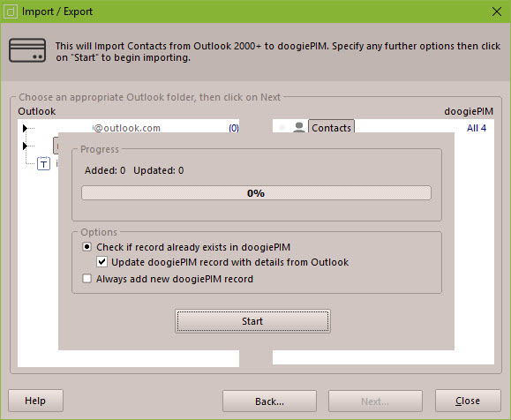Click the Close button at the bottom
The width and height of the screenshot is (511, 420).
click(468, 401)
